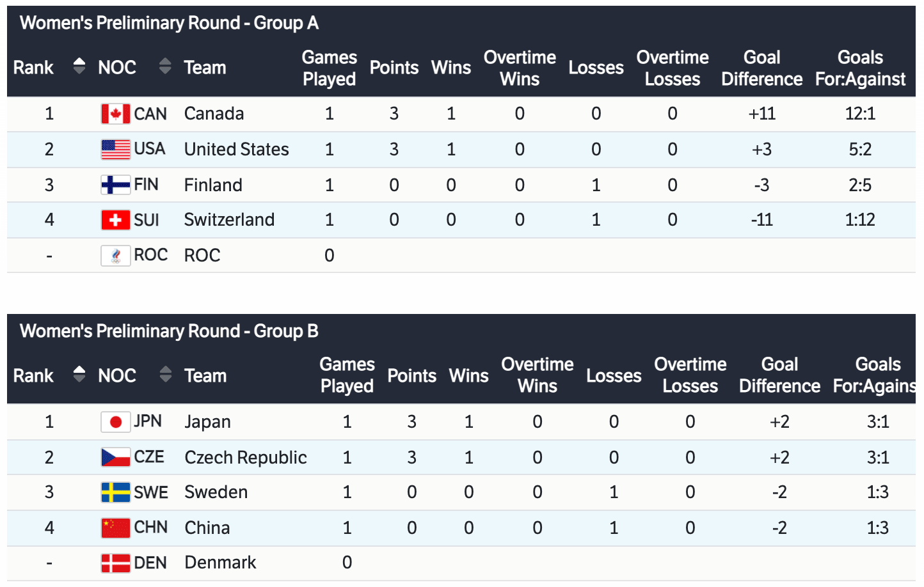
Task: Sort Group B by NOC arrows
Action: [165, 374]
